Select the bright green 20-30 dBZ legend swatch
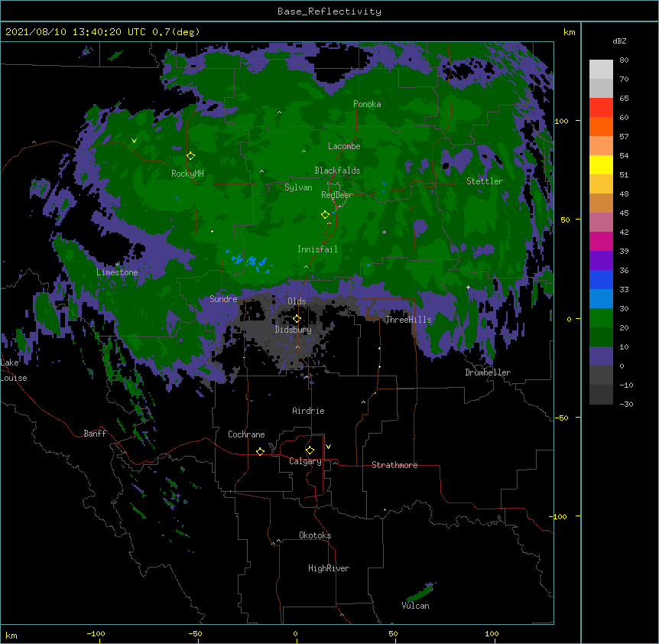Screen dimensions: 659x644 point(601,318)
